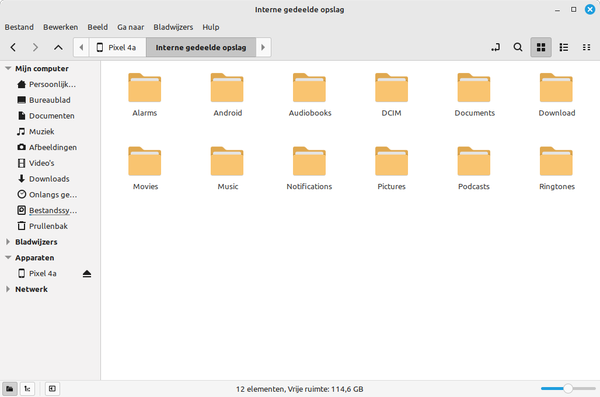Viewport: 600px width, 397px height.
Task: Select the Podcasts folder
Action: click(474, 168)
